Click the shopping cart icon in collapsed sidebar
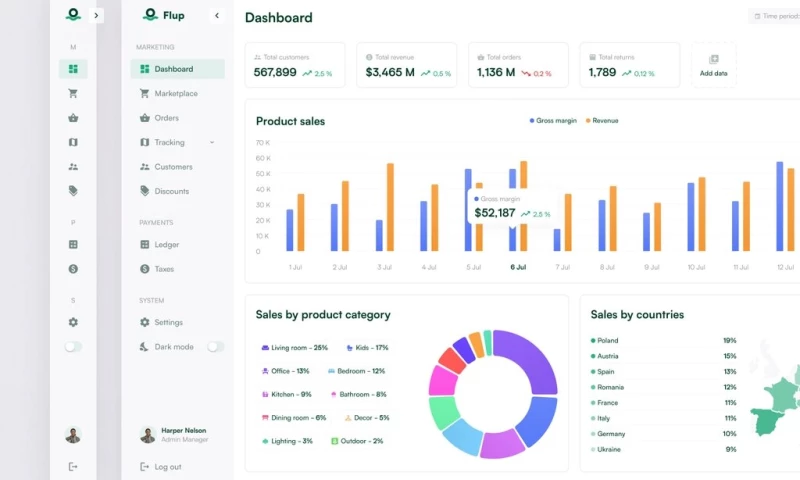This screenshot has height=480, width=800. coord(73,94)
